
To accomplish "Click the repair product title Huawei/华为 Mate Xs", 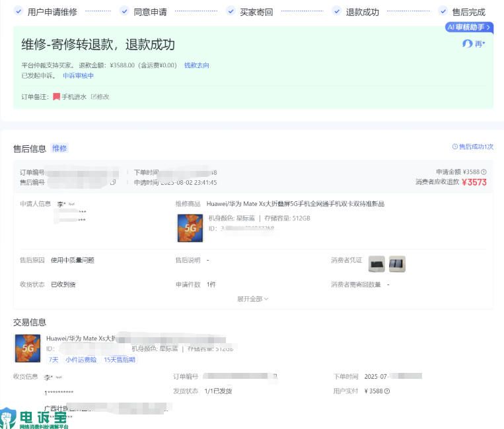I will (x=295, y=204).
